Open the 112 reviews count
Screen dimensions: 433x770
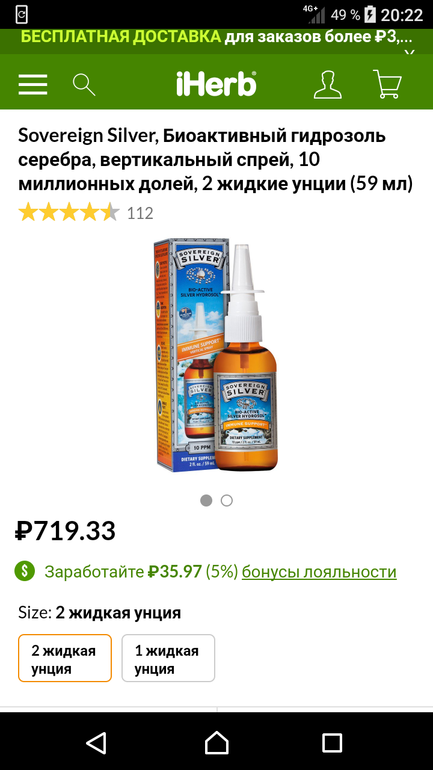coord(140,213)
